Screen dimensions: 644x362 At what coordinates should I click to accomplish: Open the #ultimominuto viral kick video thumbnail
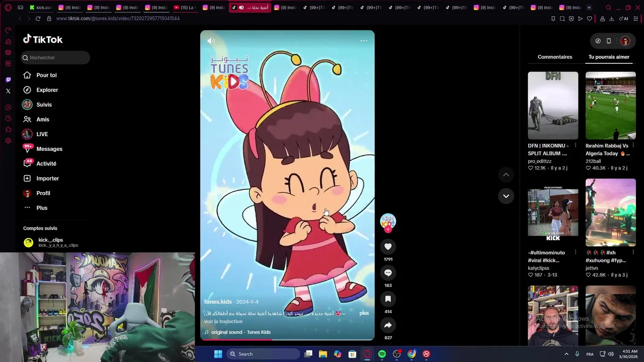553,213
